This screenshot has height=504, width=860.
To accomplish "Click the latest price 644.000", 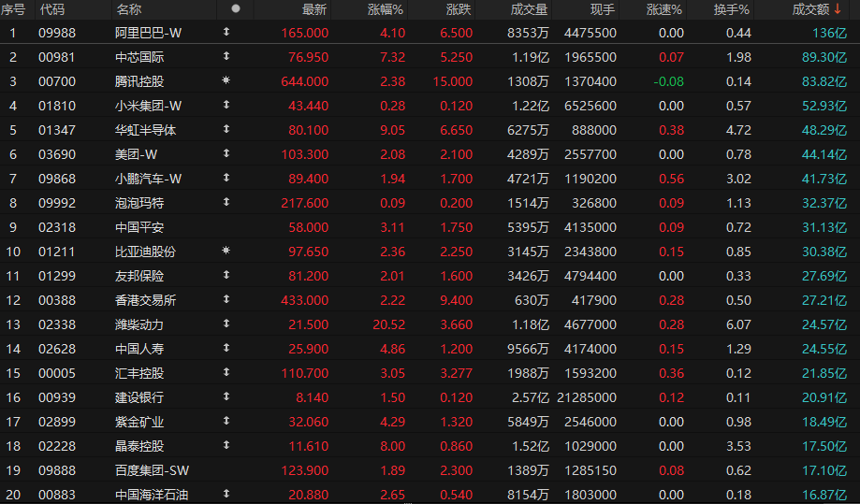I will pos(304,81).
